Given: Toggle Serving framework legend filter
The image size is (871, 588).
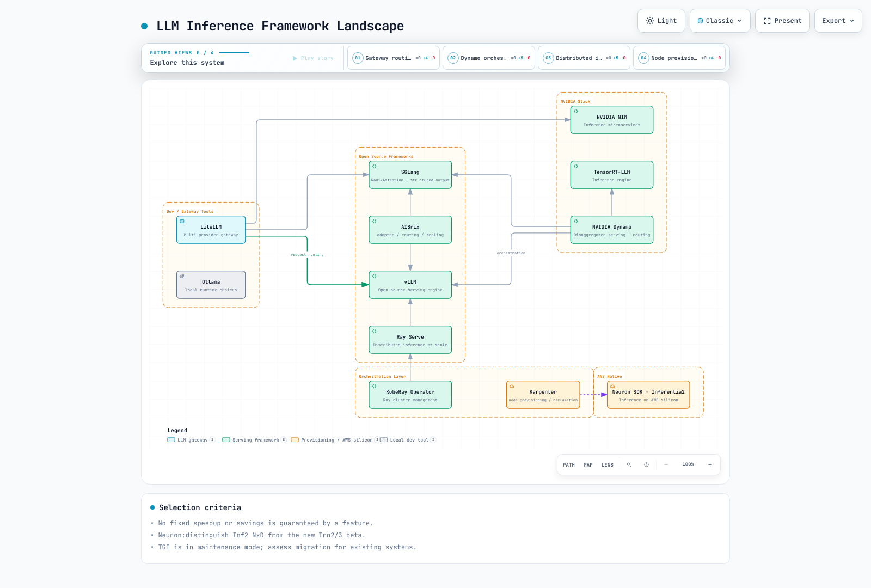Looking at the screenshot, I should [254, 440].
